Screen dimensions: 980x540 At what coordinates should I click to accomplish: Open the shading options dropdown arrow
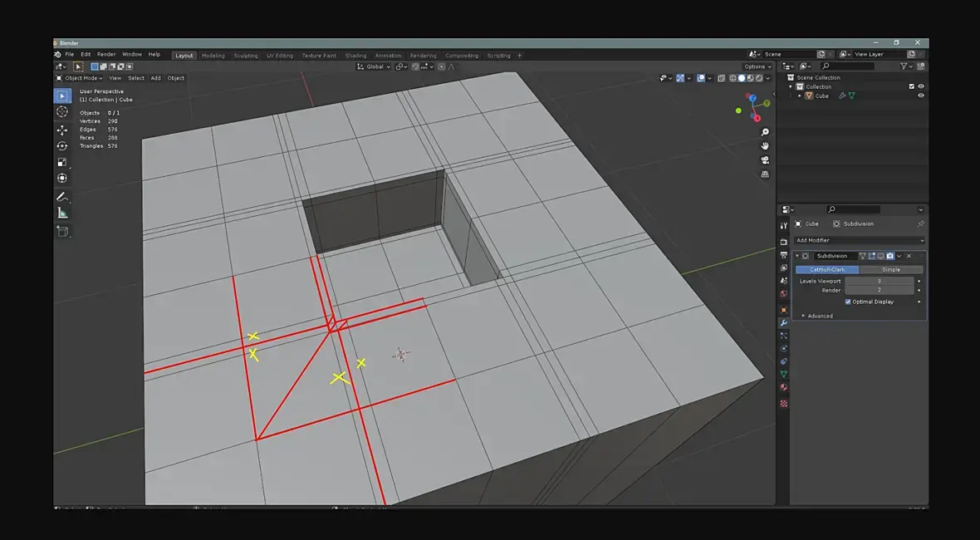[768, 78]
